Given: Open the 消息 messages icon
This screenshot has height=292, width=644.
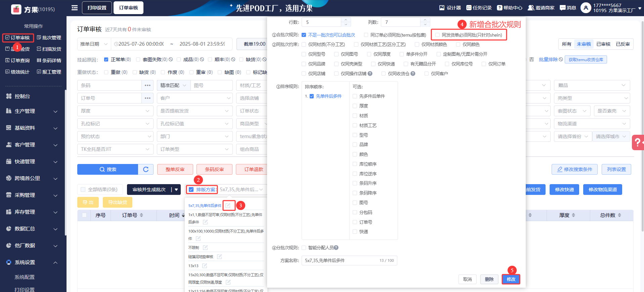Looking at the screenshot, I should coord(563,8).
